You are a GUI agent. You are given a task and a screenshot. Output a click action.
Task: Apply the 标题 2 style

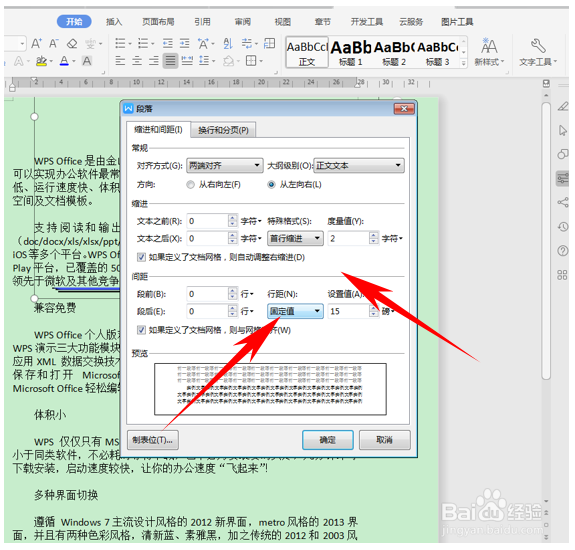coord(394,52)
